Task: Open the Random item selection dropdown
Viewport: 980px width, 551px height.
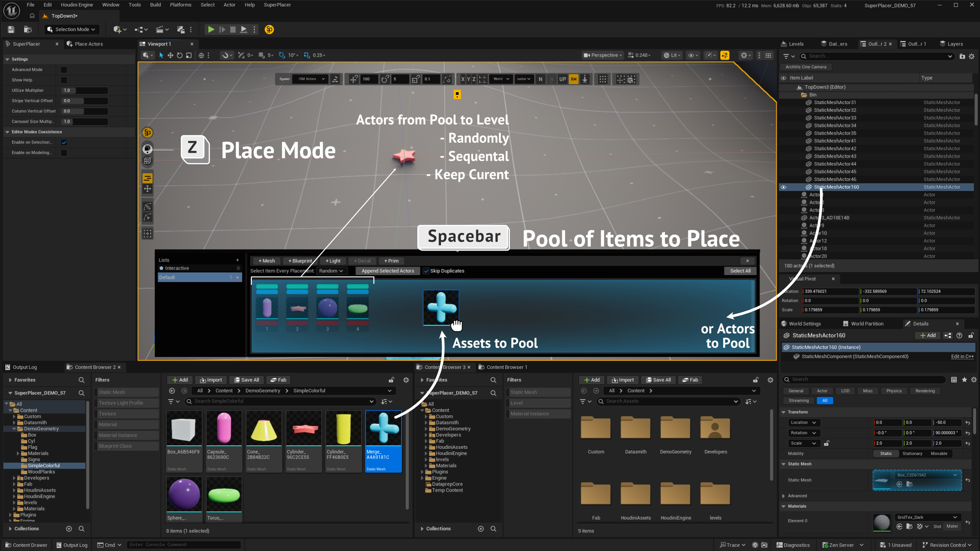Action: [x=331, y=271]
